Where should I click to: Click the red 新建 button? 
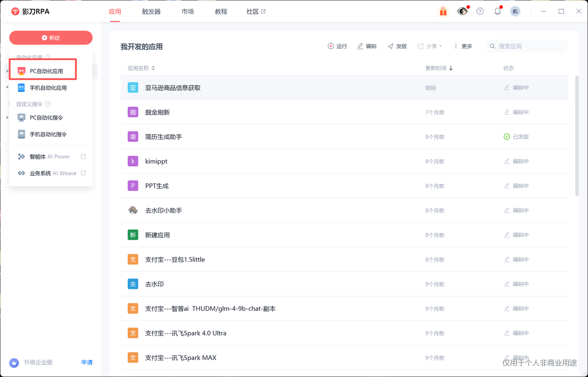pos(51,38)
